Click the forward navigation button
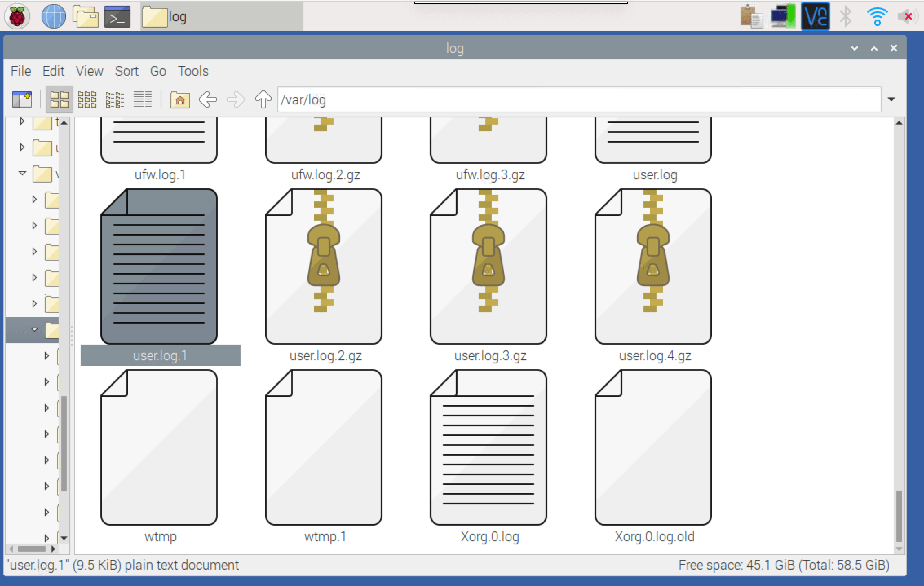 235,99
